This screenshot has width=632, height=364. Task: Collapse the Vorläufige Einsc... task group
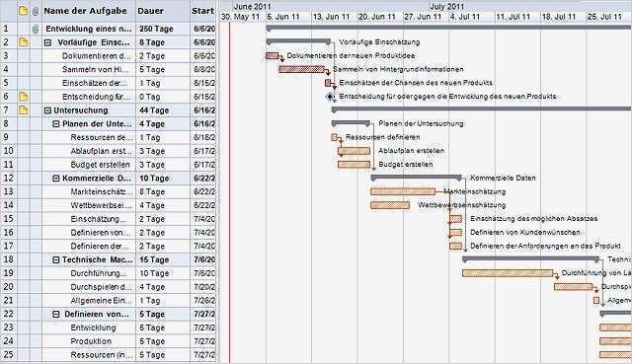48,42
